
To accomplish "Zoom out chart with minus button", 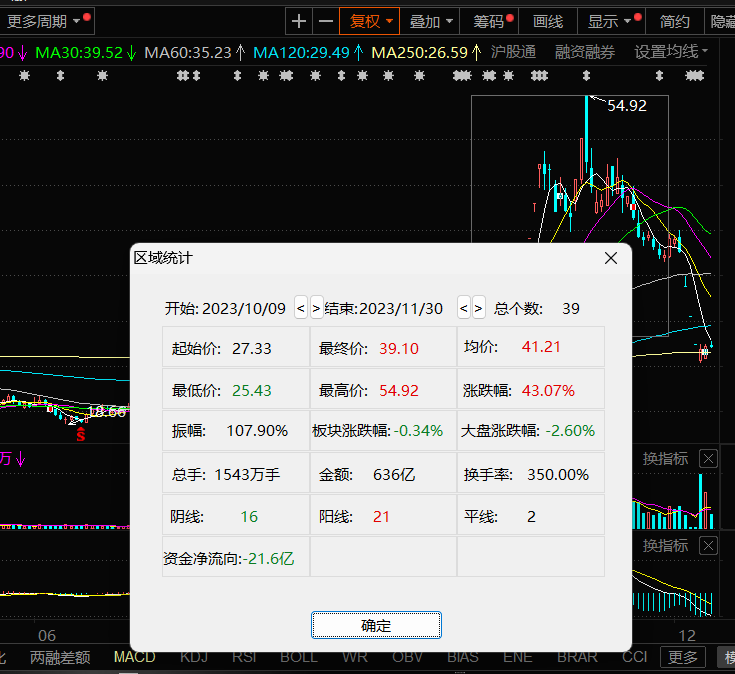I will tap(326, 21).
